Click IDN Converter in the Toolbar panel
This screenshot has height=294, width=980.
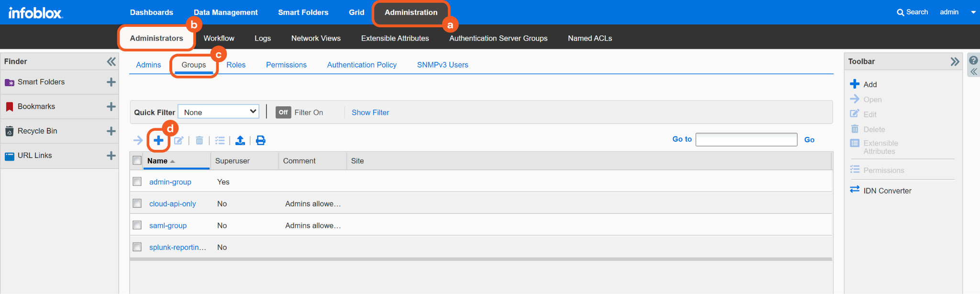pyautogui.click(x=887, y=191)
